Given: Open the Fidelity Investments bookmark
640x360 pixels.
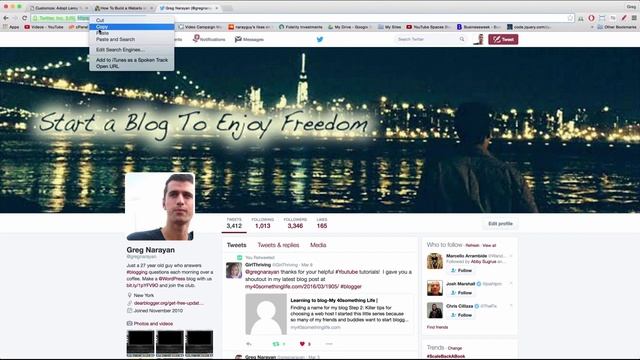Looking at the screenshot, I should (x=301, y=27).
